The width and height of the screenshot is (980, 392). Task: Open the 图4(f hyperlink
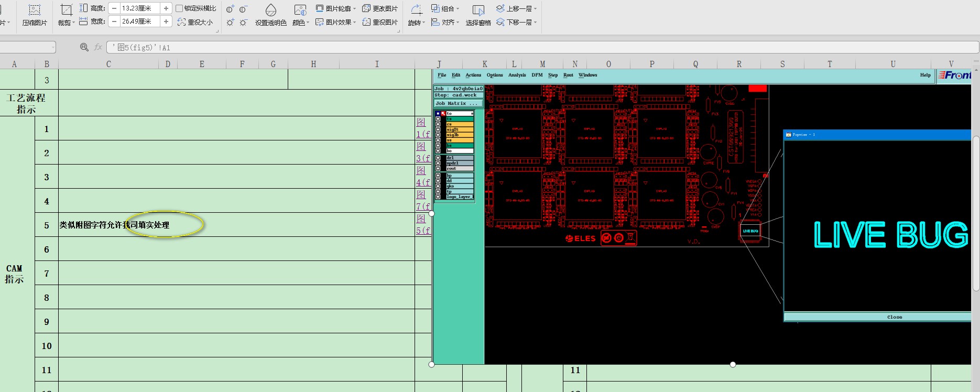coord(423,176)
